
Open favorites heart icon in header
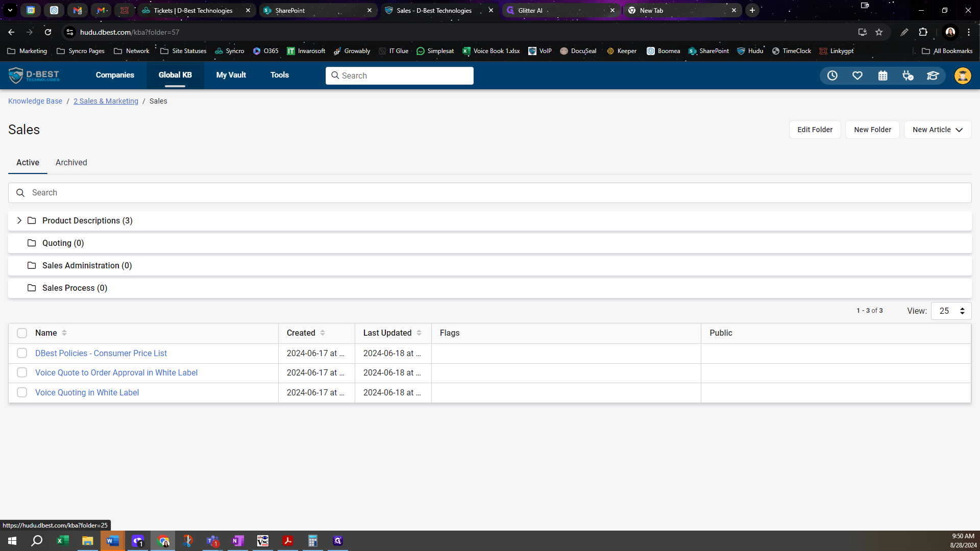[857, 76]
